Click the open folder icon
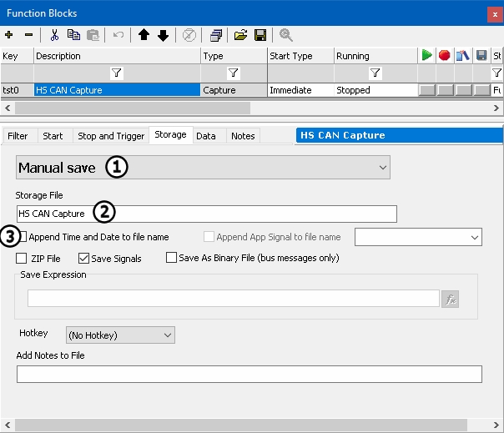 (x=240, y=35)
